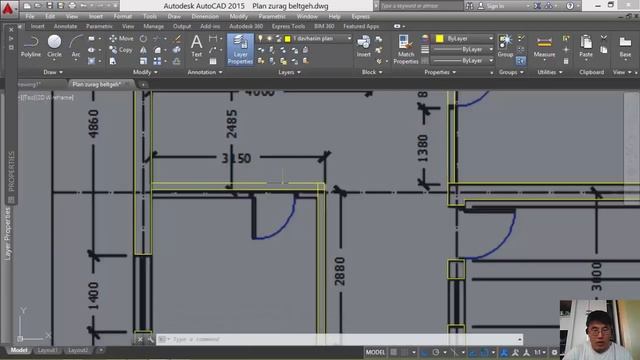
Task: Click the Model layout tab
Action: tap(19, 350)
